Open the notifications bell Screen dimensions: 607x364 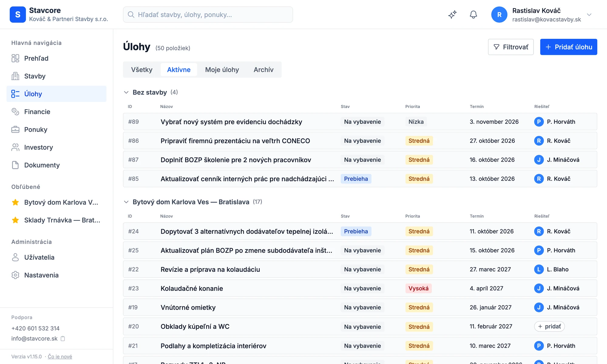click(x=473, y=15)
